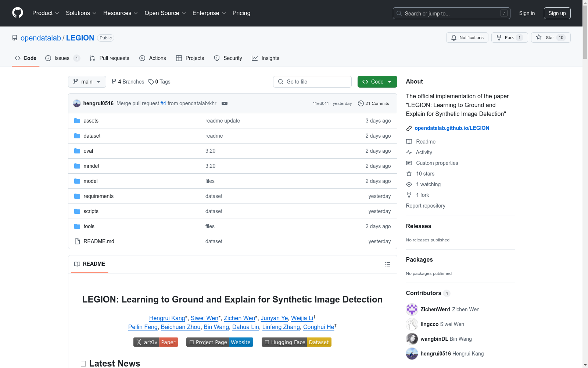588x368 pixels.
Task: Click the README.md file icon
Action: point(77,241)
